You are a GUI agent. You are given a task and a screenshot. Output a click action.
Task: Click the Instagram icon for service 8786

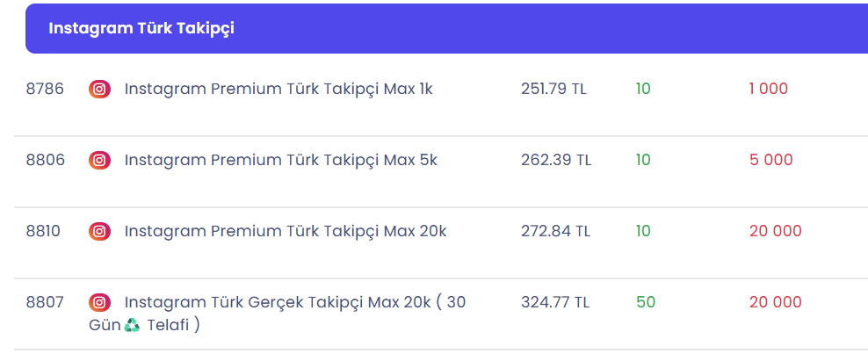click(x=99, y=89)
